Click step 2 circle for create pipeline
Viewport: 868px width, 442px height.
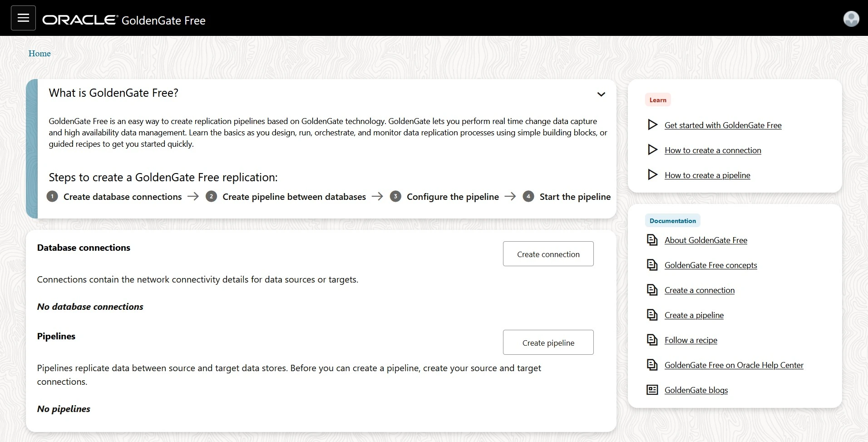pyautogui.click(x=211, y=196)
